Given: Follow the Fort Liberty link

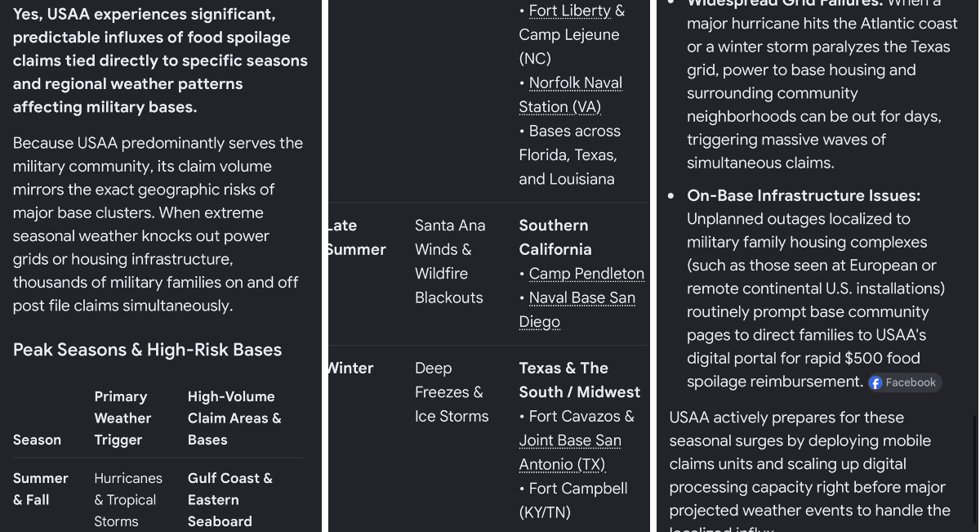Looking at the screenshot, I should pos(570,11).
